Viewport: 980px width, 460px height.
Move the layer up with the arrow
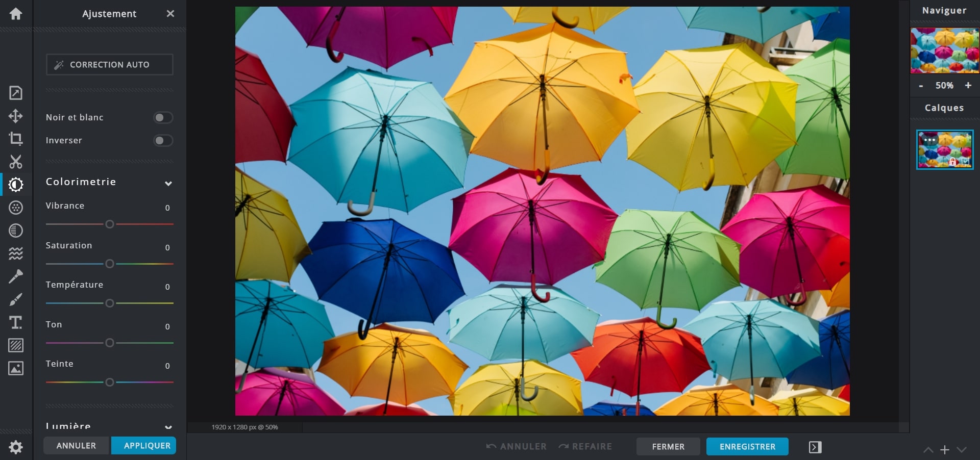point(928,450)
